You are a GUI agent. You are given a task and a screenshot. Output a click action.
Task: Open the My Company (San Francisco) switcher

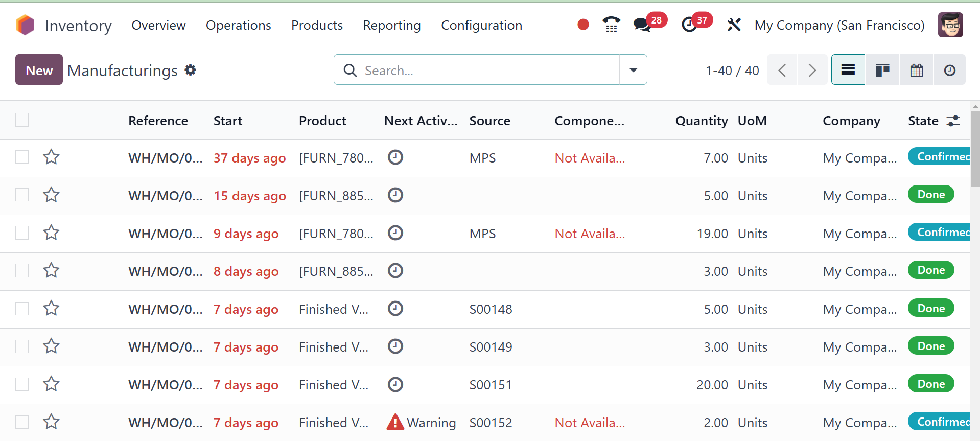(839, 25)
